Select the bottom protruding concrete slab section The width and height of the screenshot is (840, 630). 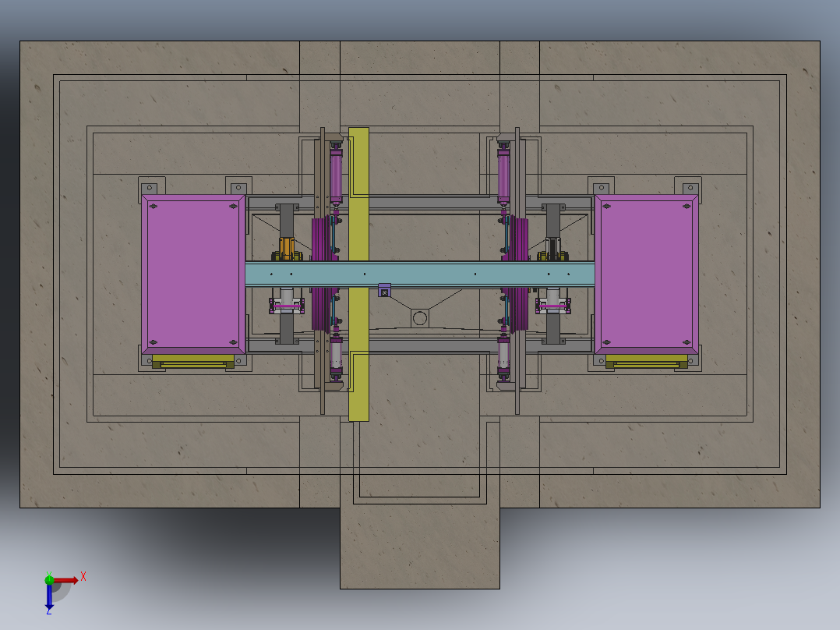[x=420, y=548]
